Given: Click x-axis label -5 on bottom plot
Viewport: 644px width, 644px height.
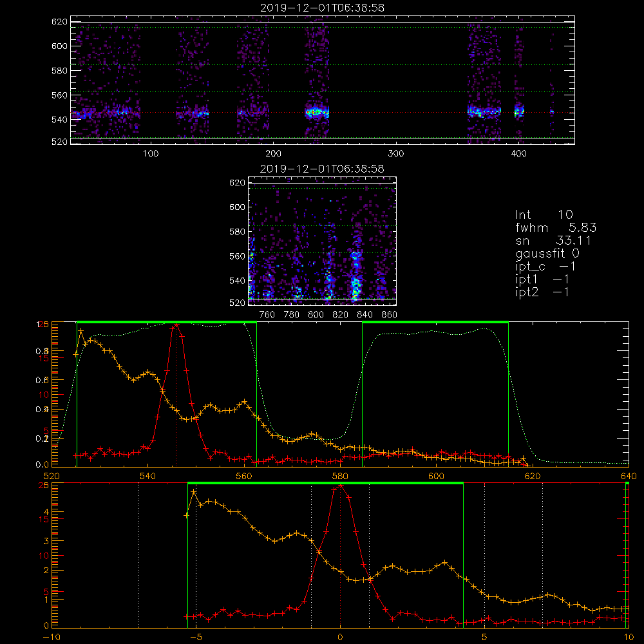Looking at the screenshot, I should click(196, 638).
